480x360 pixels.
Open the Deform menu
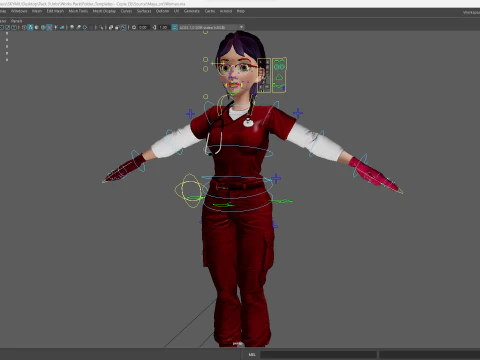[x=162, y=11]
